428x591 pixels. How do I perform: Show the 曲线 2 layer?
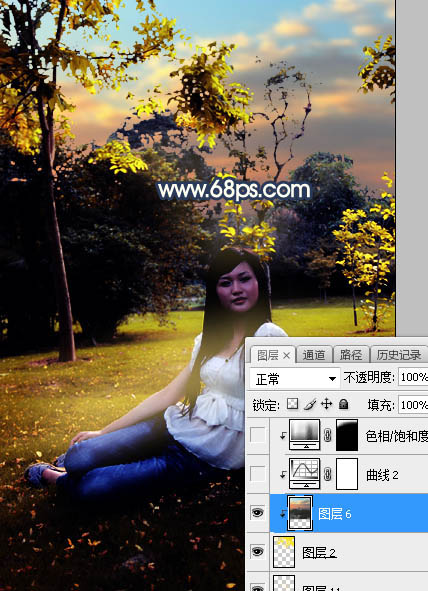[258, 474]
